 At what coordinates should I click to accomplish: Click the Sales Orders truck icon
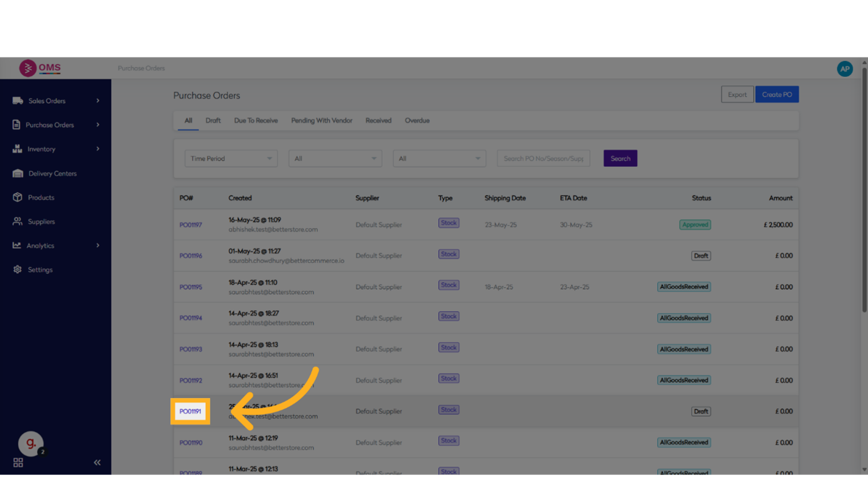click(18, 101)
